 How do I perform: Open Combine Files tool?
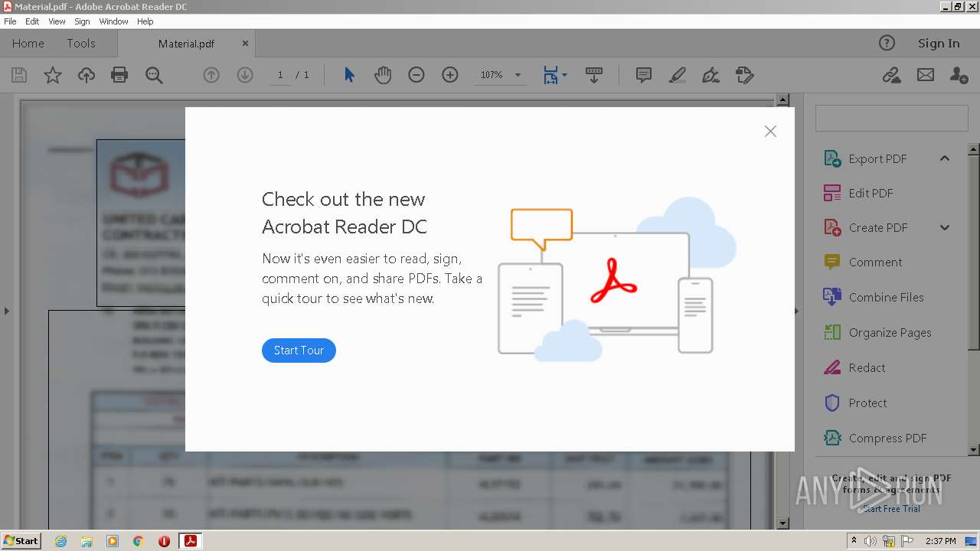pos(886,297)
